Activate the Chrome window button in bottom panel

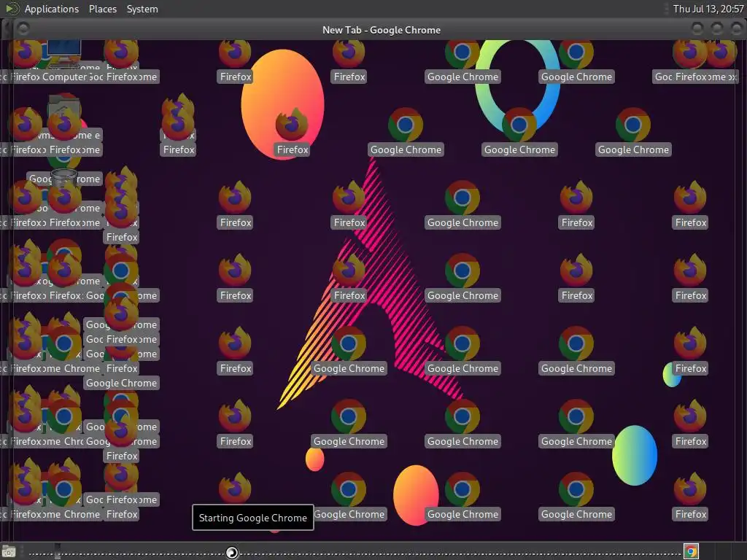(691, 552)
